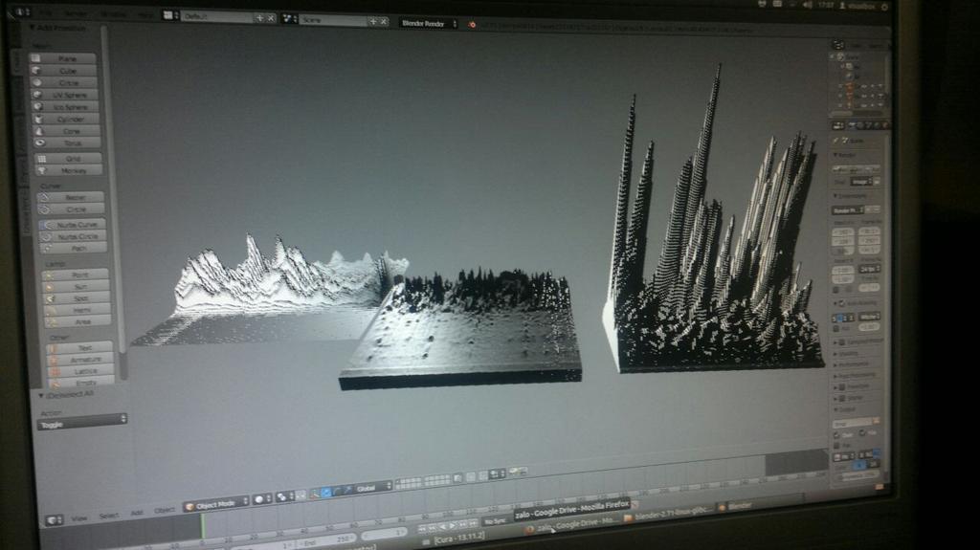Image resolution: width=980 pixels, height=550 pixels.
Task: Open the Select menu in 3D viewport header
Action: click(108, 516)
